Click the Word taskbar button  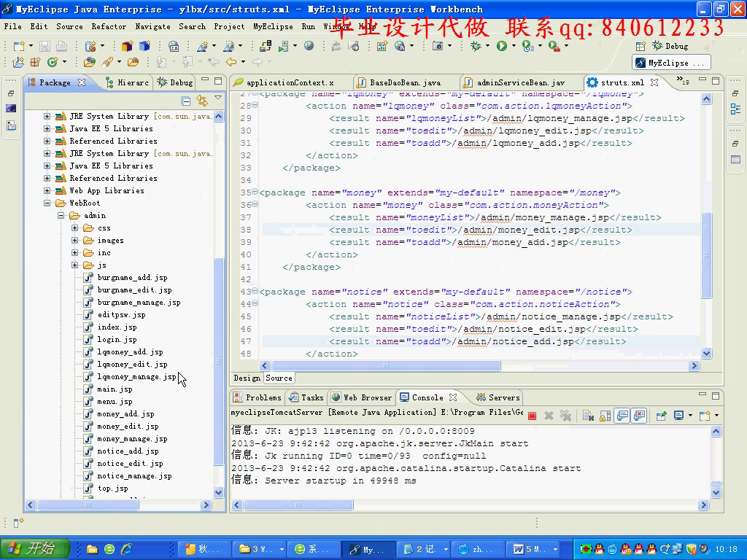tap(533, 549)
